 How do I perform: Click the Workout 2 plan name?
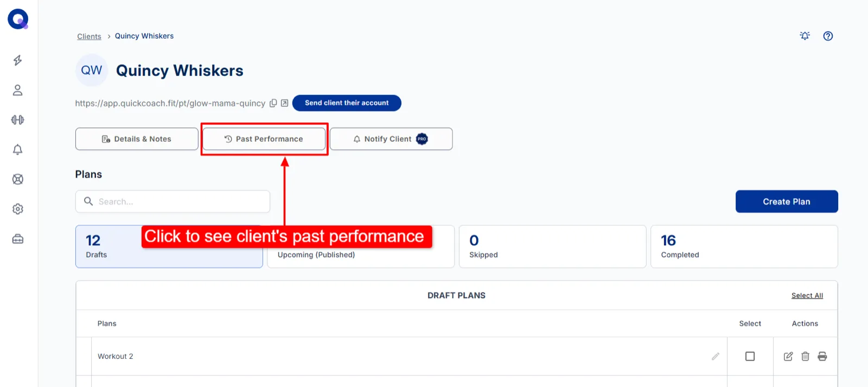pos(116,356)
